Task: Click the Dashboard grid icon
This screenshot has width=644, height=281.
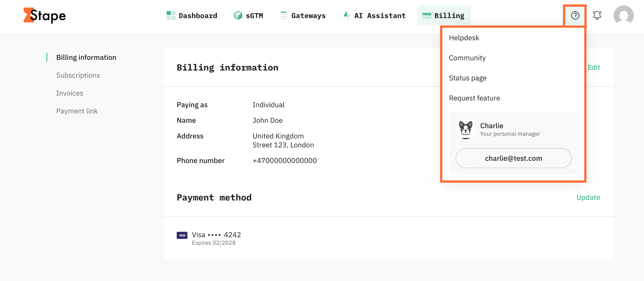Action: [171, 15]
